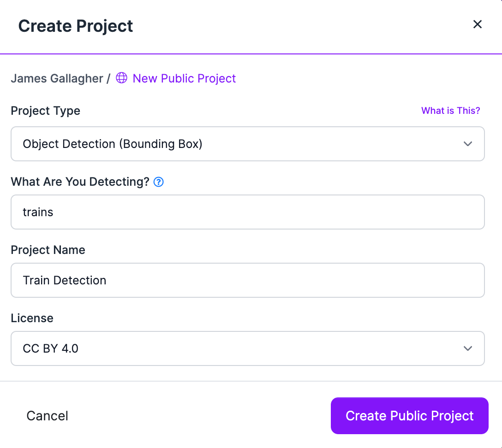This screenshot has width=502, height=448.
Task: Focus the field containing "trains"
Action: click(x=247, y=212)
